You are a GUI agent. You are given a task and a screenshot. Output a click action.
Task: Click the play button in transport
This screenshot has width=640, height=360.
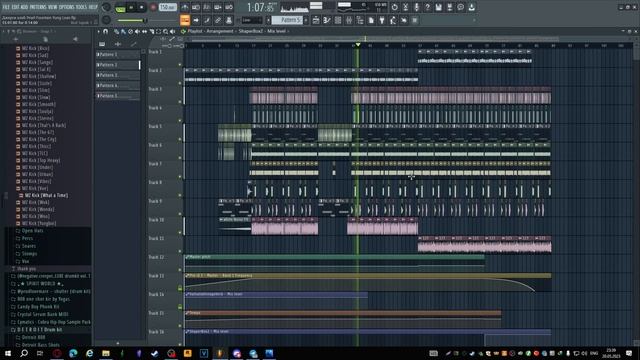pos(131,7)
